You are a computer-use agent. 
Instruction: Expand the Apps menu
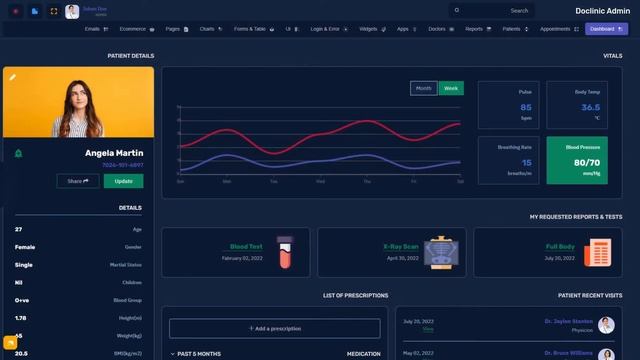[x=407, y=29]
